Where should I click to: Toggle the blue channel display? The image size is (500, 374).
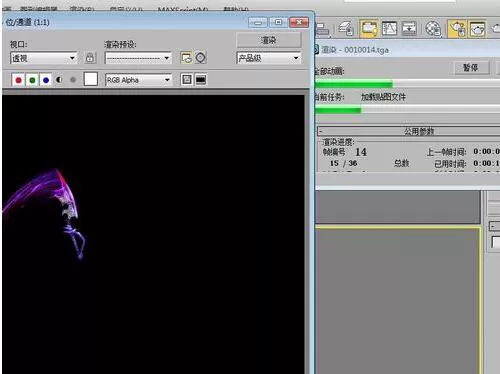[46, 80]
